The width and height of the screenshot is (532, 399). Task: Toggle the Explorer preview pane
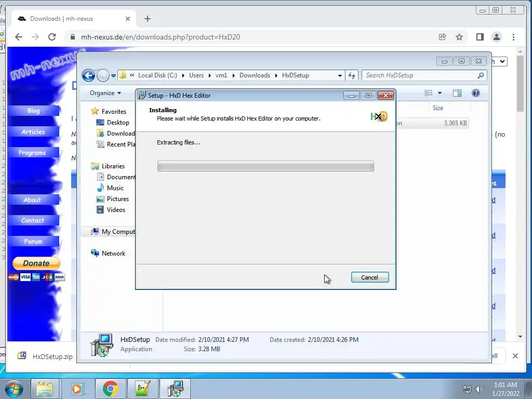tap(457, 93)
